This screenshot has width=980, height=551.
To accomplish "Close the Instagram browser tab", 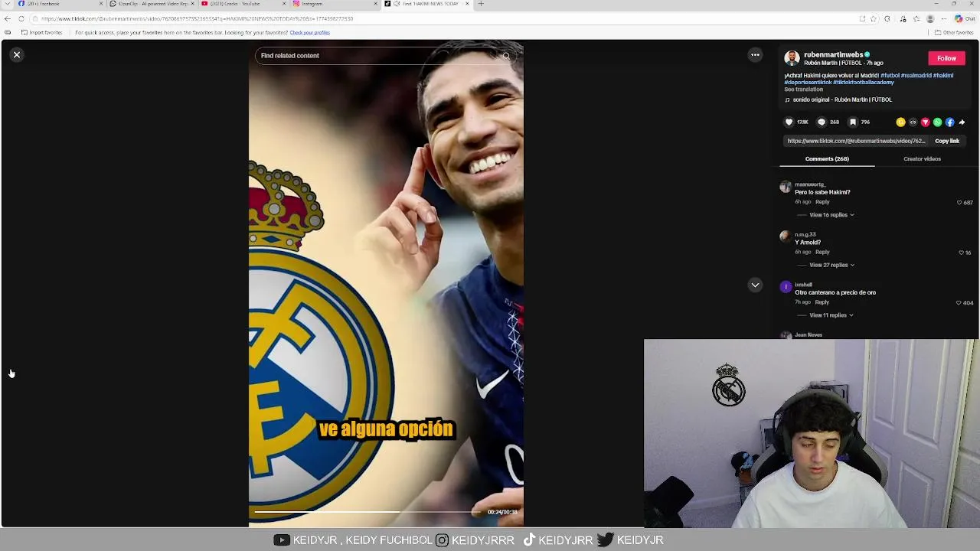I will [376, 4].
